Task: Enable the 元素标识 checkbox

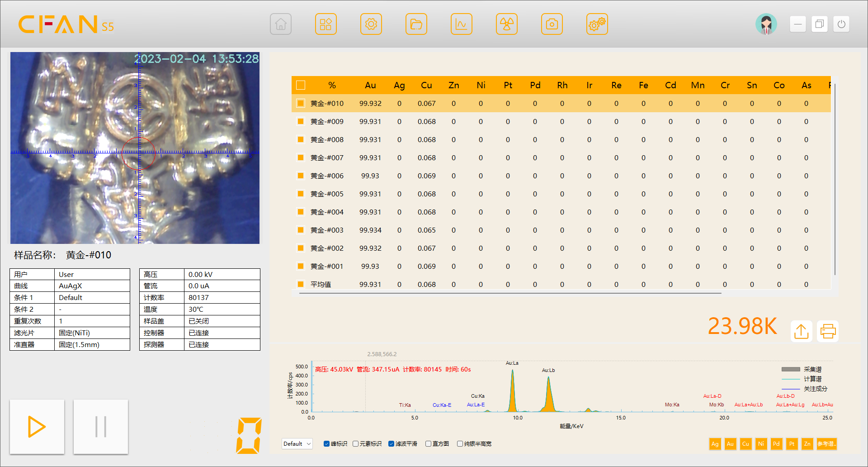Action: click(355, 443)
